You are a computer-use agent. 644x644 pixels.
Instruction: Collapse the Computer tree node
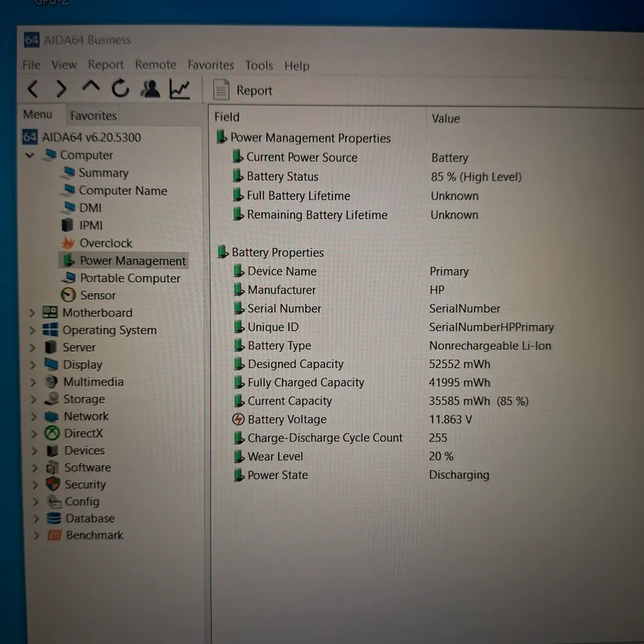pyautogui.click(x=30, y=155)
